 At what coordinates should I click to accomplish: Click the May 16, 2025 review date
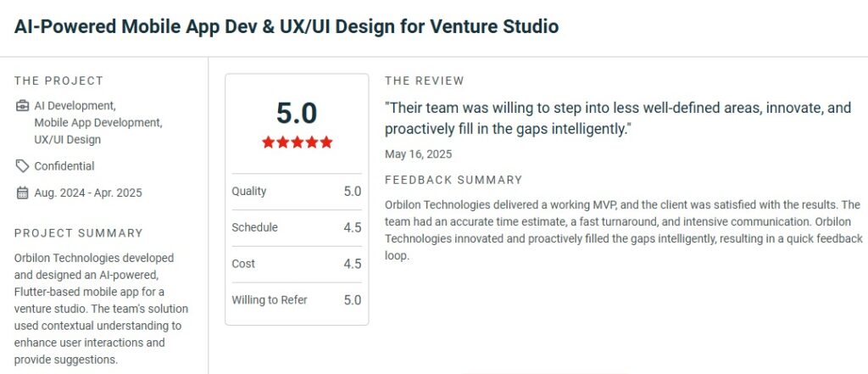(418, 154)
